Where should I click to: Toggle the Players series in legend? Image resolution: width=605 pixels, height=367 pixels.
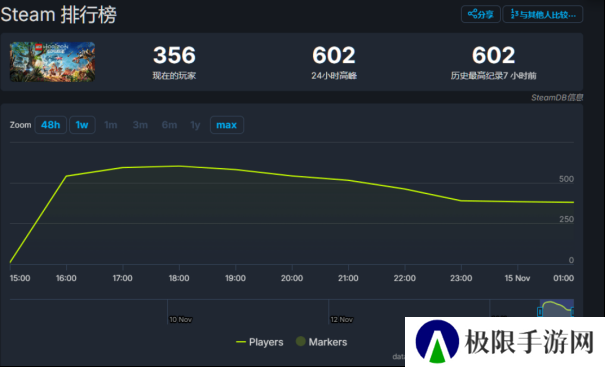260,342
